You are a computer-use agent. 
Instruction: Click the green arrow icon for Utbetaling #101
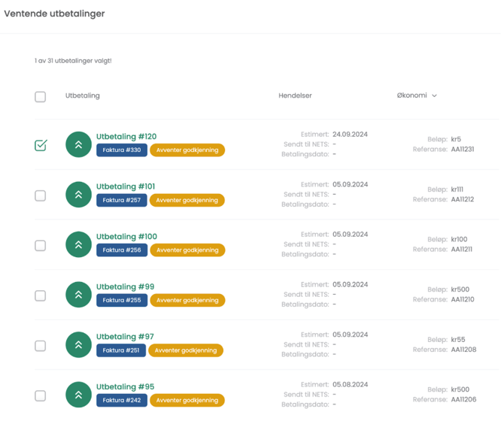coord(78,195)
